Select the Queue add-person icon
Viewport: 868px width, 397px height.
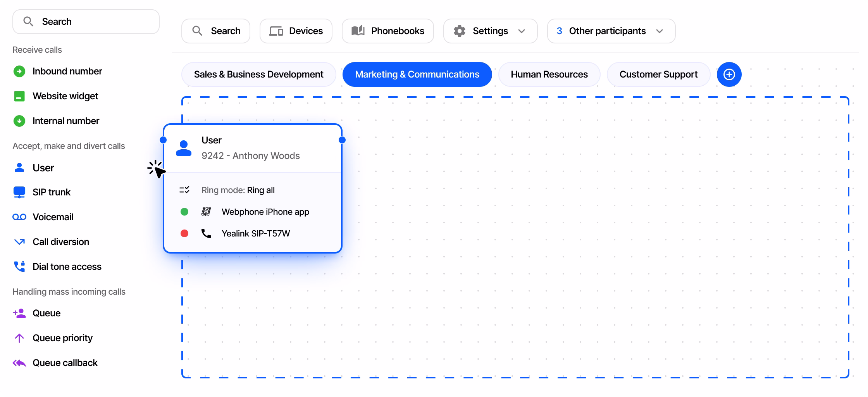click(19, 313)
